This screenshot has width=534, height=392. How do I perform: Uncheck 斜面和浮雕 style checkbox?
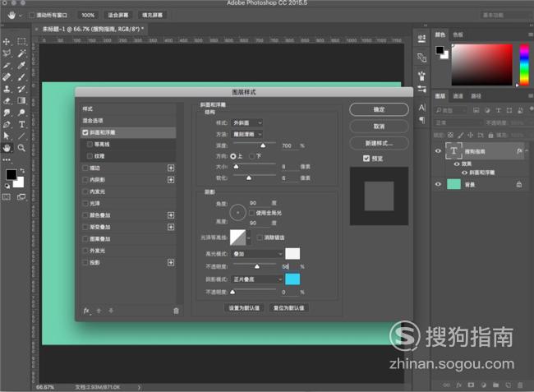point(85,132)
